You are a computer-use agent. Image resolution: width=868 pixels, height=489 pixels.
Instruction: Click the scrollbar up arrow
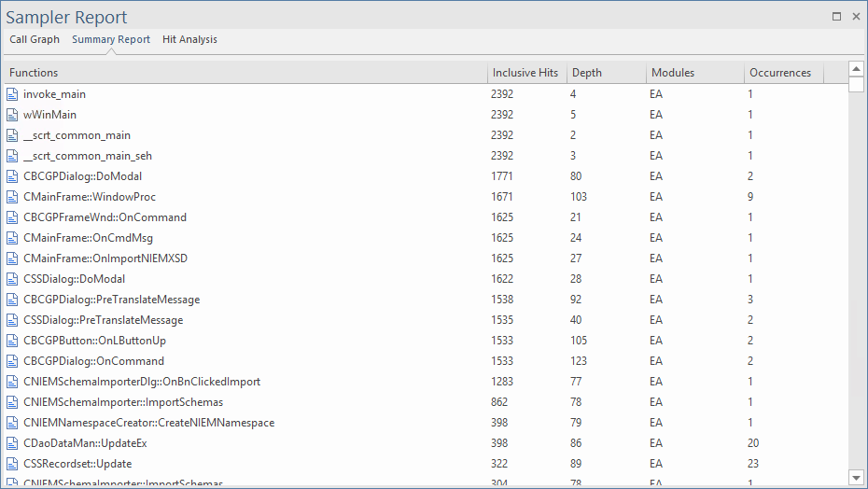tap(856, 70)
